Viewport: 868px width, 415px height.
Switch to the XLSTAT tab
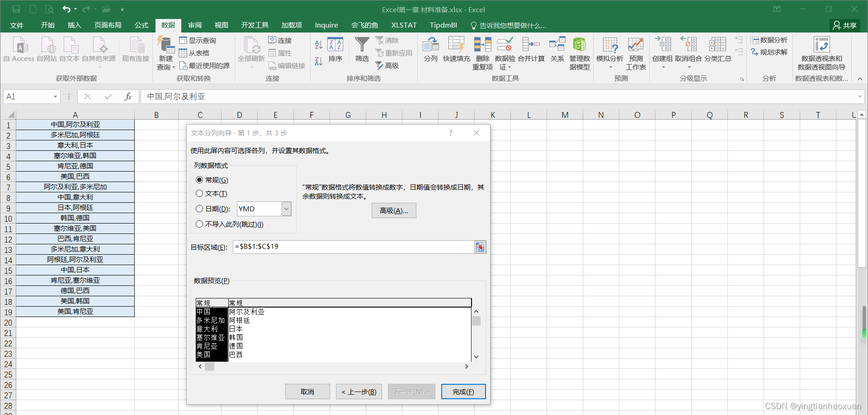coord(404,25)
